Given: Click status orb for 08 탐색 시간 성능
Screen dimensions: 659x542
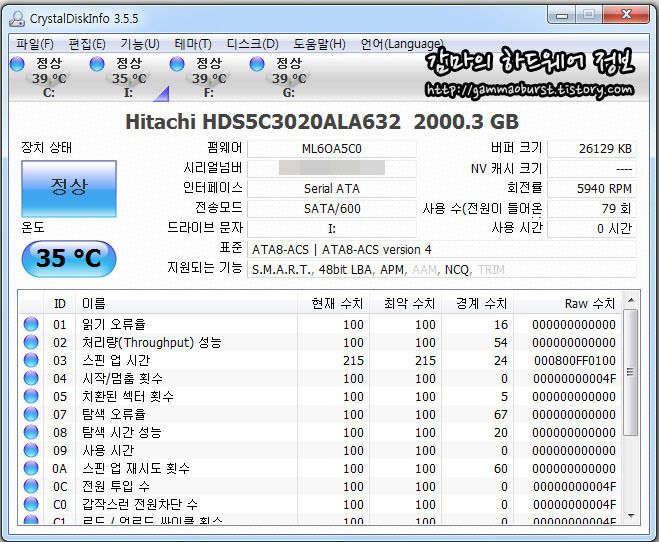Looking at the screenshot, I should (31, 432).
